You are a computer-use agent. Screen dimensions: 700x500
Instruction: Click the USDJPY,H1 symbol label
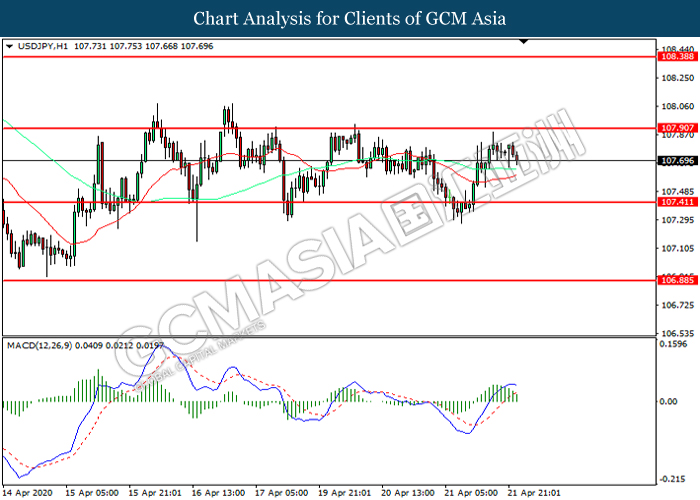(43, 46)
